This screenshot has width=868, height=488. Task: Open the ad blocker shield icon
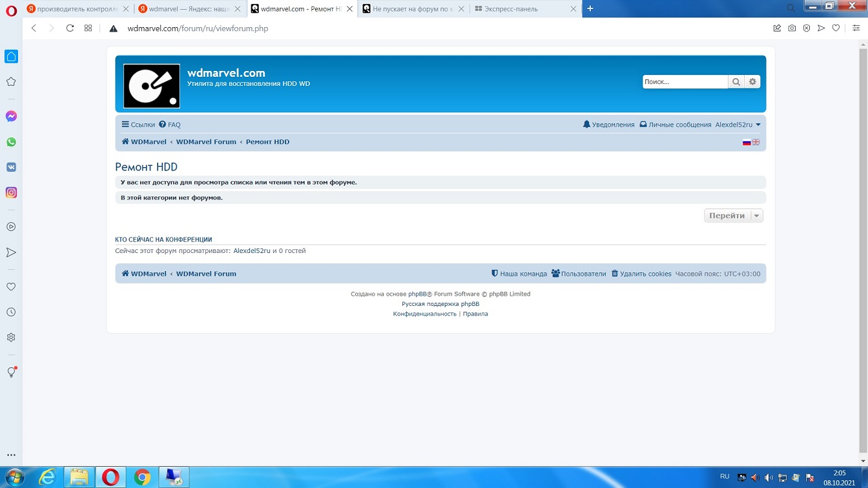(807, 28)
